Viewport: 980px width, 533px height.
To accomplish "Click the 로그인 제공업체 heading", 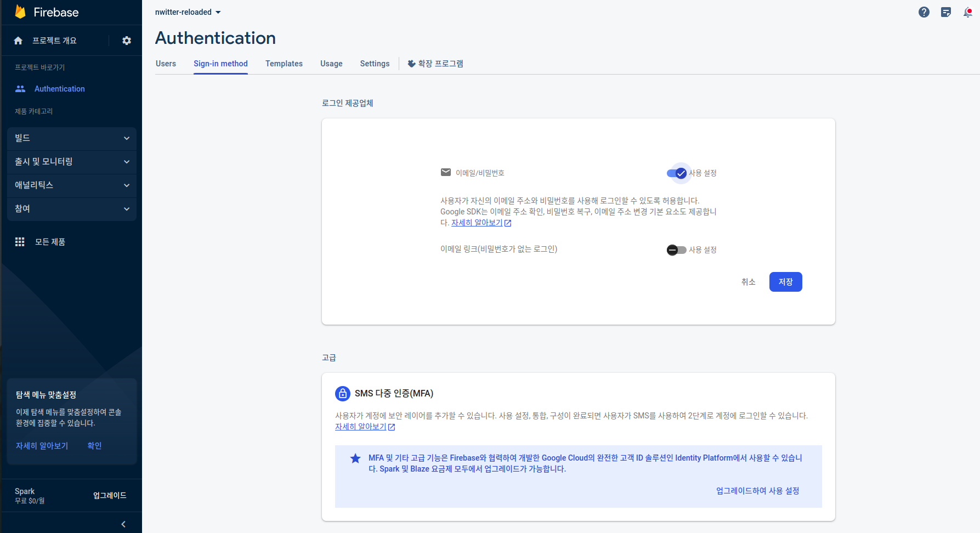I will pos(347,103).
